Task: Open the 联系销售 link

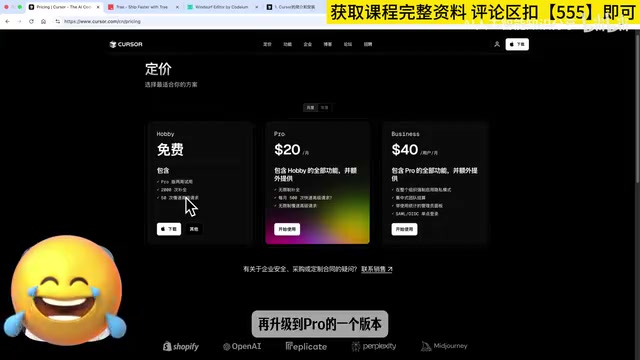Action: tap(376, 269)
